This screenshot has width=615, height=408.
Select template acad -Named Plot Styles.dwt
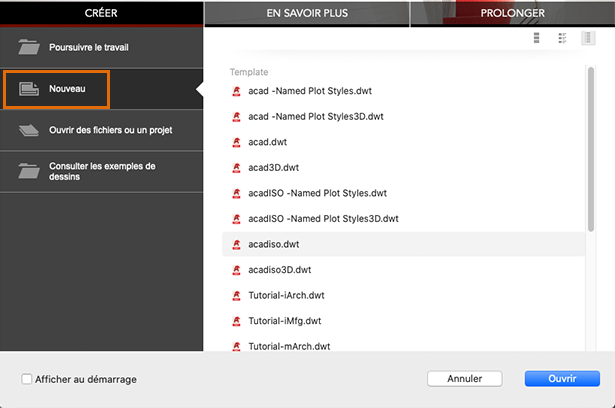click(310, 91)
